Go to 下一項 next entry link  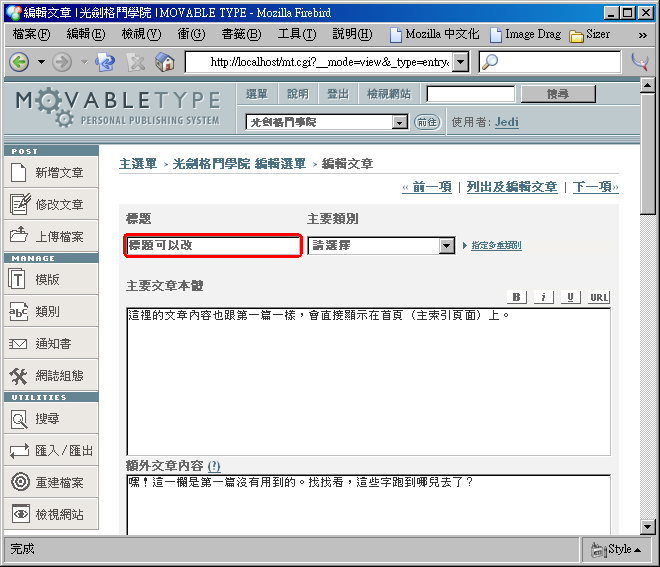pyautogui.click(x=596, y=186)
